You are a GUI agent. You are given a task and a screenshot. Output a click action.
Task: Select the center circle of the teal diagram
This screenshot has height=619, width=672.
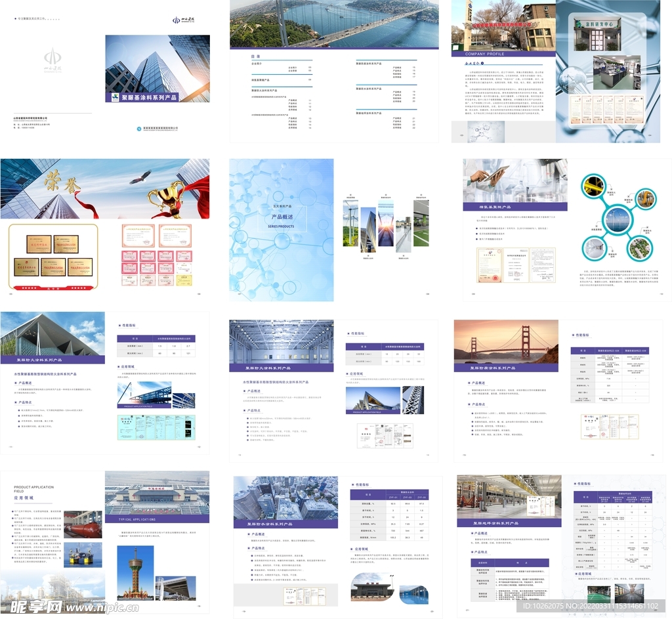click(x=615, y=217)
